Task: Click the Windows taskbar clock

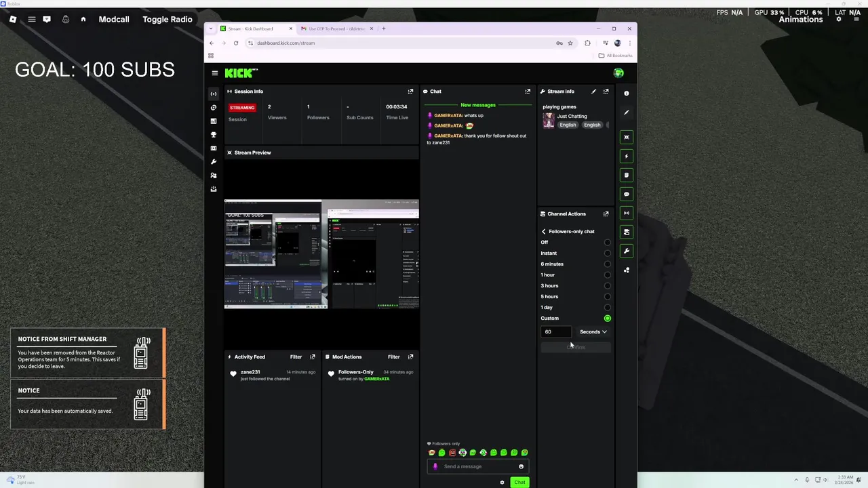Action: click(846, 480)
